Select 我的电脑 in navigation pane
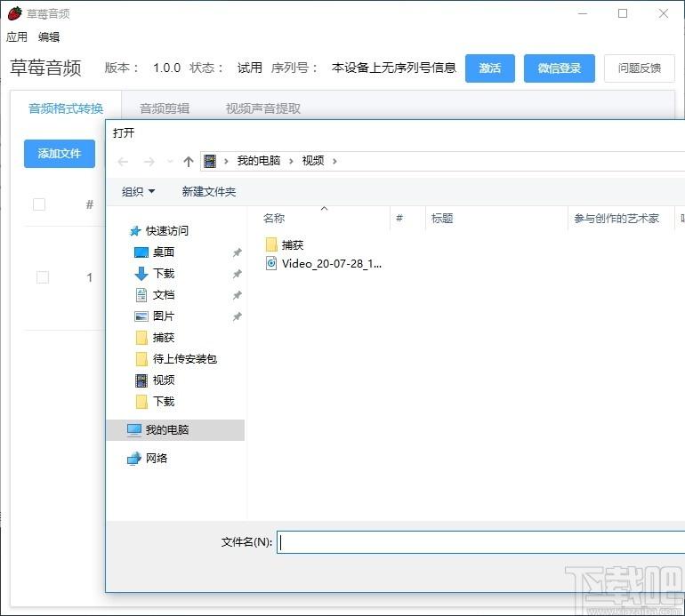Image resolution: width=685 pixels, height=616 pixels. tap(167, 430)
